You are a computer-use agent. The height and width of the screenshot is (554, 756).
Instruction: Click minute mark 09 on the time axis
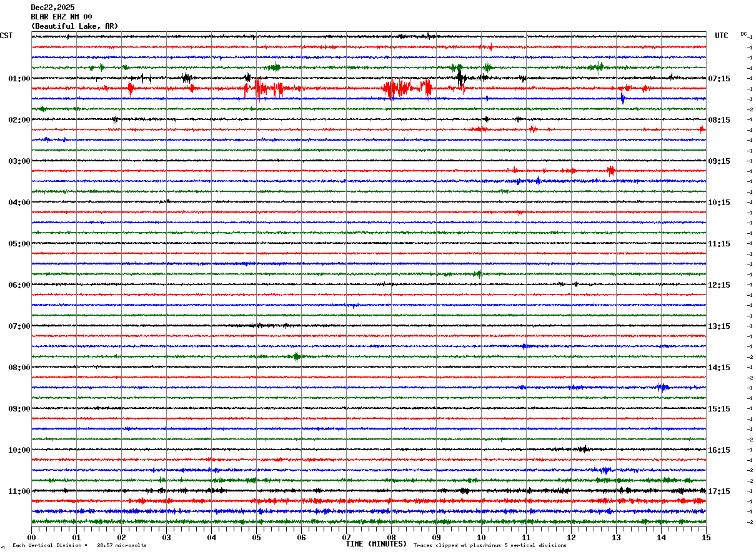point(436,536)
